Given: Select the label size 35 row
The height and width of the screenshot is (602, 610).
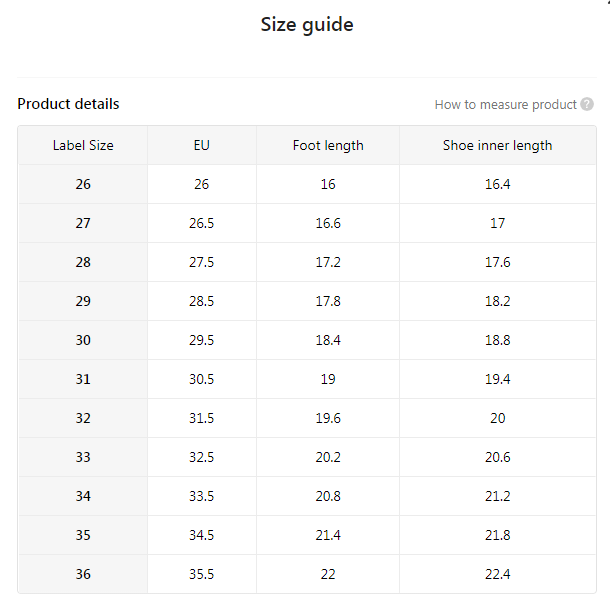Looking at the screenshot, I should click(83, 535).
